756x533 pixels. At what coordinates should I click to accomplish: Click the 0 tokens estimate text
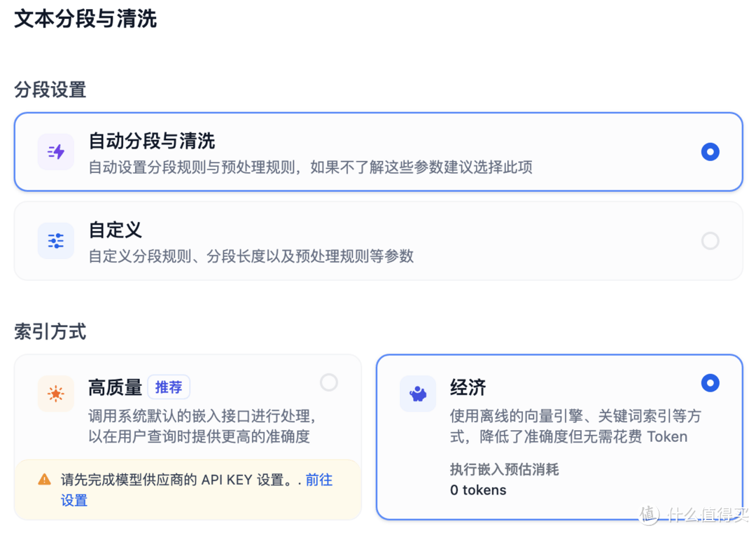coord(477,490)
